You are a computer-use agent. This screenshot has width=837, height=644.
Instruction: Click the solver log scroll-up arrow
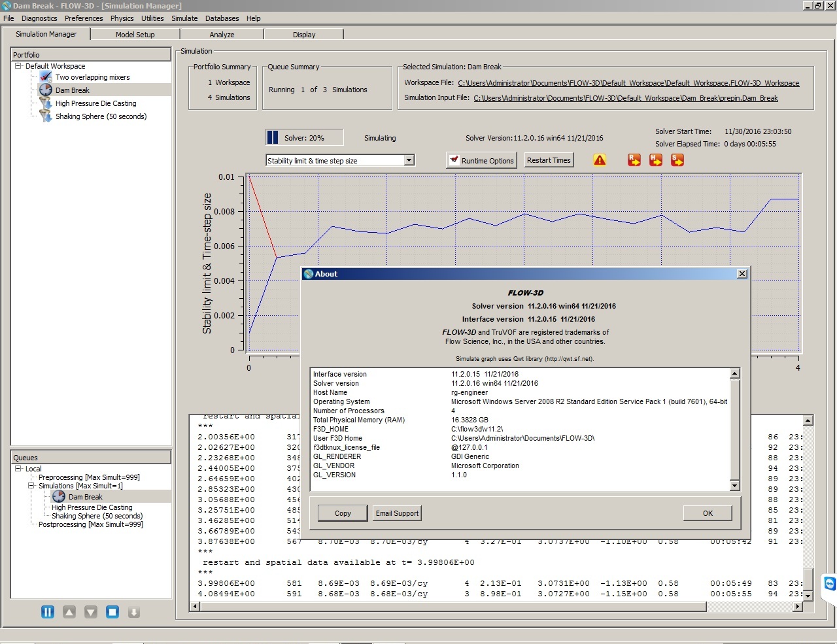808,420
